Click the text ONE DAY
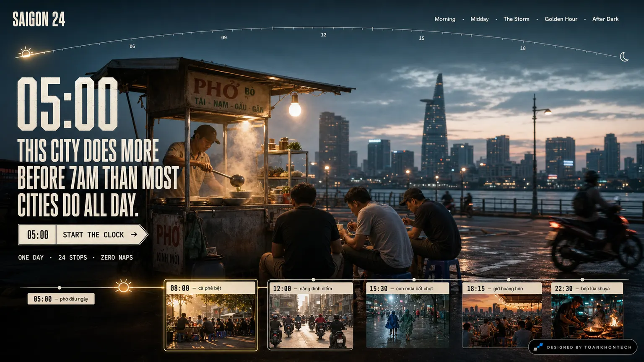Viewport: 644px width, 362px height. click(31, 257)
